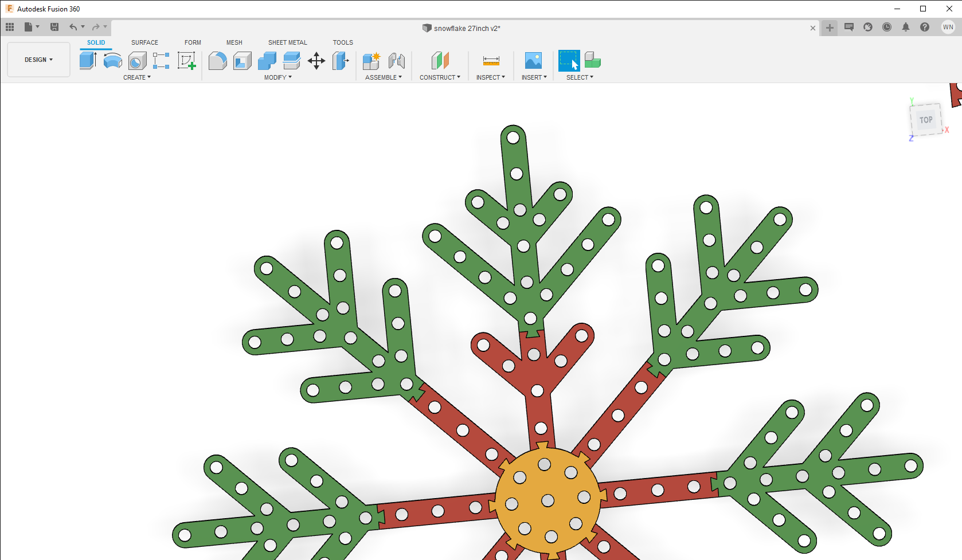Viewport: 962px width, 560px height.
Task: Activate the Move/Copy arrows tool
Action: 316,60
